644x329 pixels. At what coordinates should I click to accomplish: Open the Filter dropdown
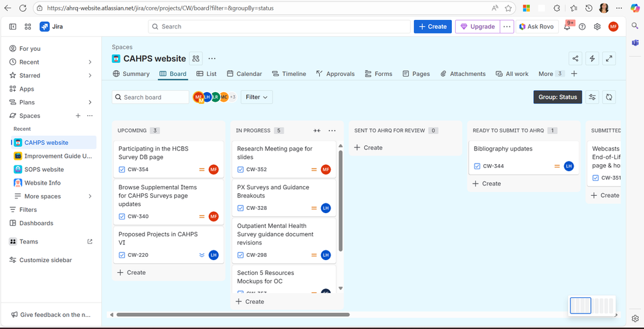tap(257, 97)
